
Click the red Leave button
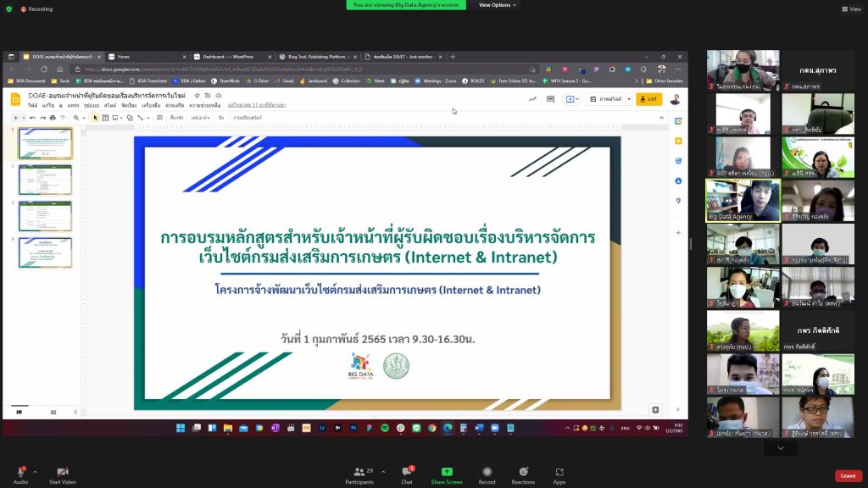click(848, 475)
